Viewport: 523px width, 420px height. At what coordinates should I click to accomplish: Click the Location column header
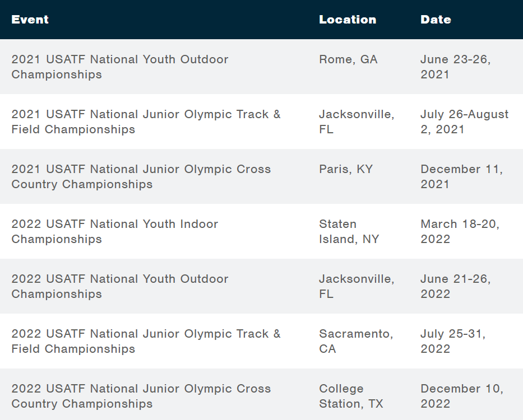click(x=348, y=20)
